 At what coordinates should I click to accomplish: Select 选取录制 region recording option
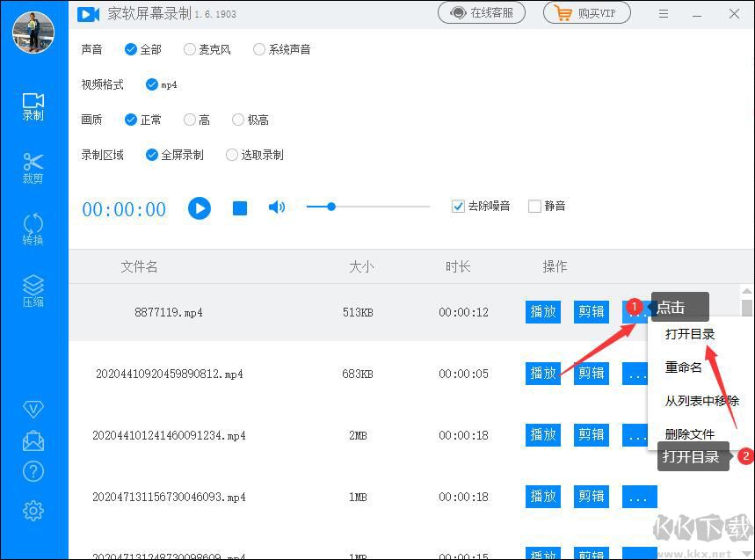pos(232,155)
